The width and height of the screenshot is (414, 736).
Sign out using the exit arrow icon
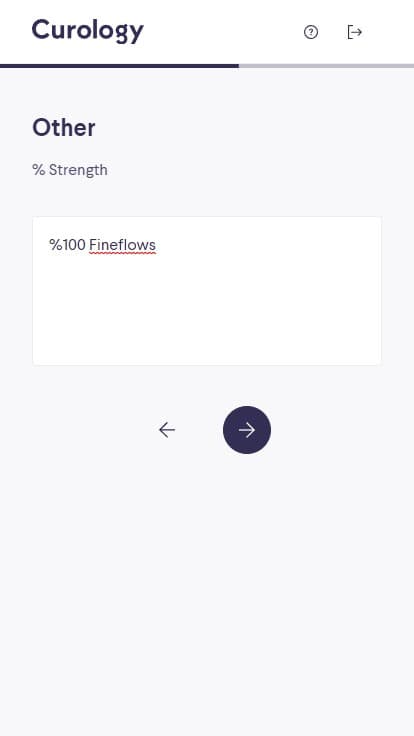354,32
